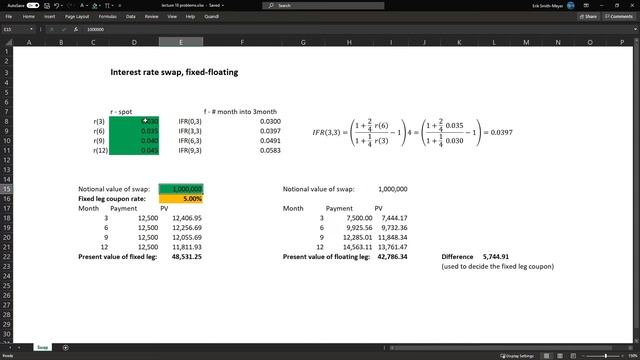The width and height of the screenshot is (640, 360).
Task: Click the Insert Function fx icon
Action: [76, 29]
